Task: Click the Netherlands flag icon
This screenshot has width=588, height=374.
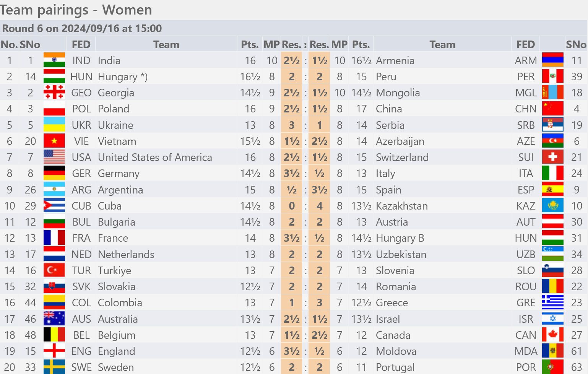Action: point(54,254)
